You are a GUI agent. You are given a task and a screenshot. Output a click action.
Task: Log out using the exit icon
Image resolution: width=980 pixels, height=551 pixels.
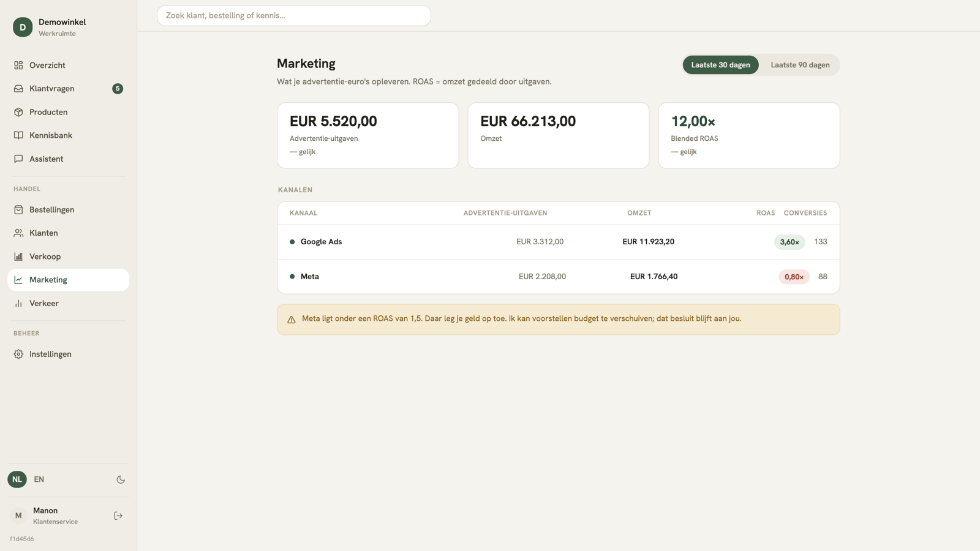pos(118,516)
